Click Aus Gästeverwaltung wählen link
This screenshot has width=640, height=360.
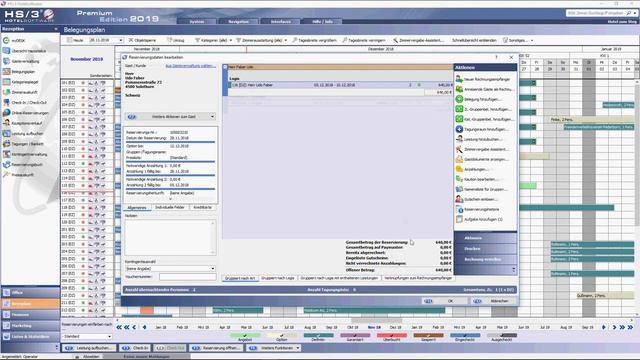[x=191, y=66]
